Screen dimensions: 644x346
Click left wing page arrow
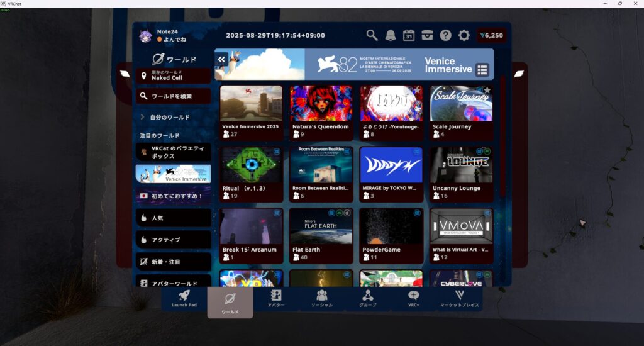click(x=125, y=74)
